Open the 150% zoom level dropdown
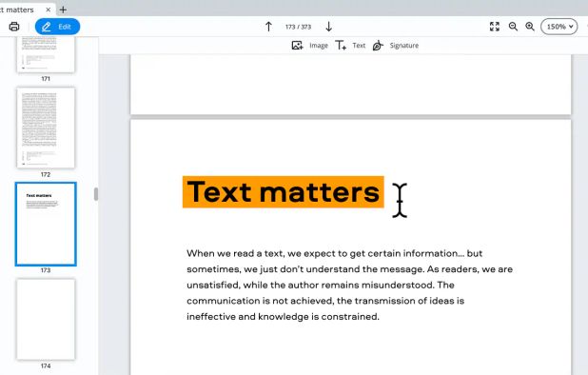588x375 pixels. pos(559,27)
